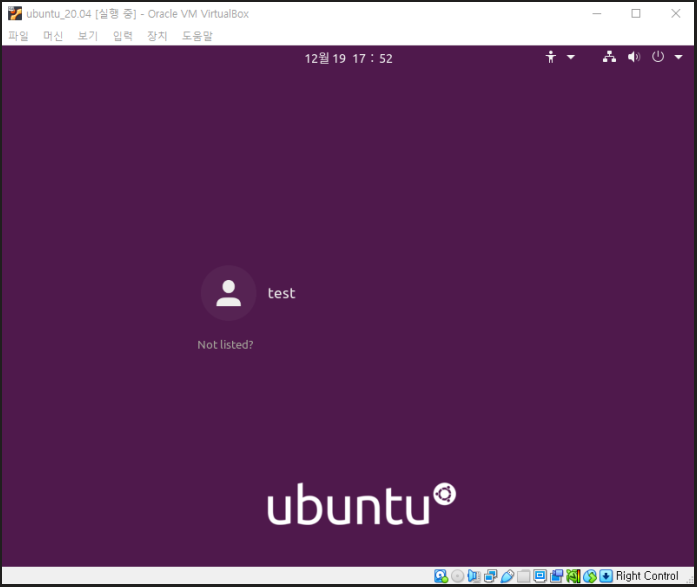Close the VirtualBox VM window
This screenshot has width=697, height=587.
click(x=676, y=14)
